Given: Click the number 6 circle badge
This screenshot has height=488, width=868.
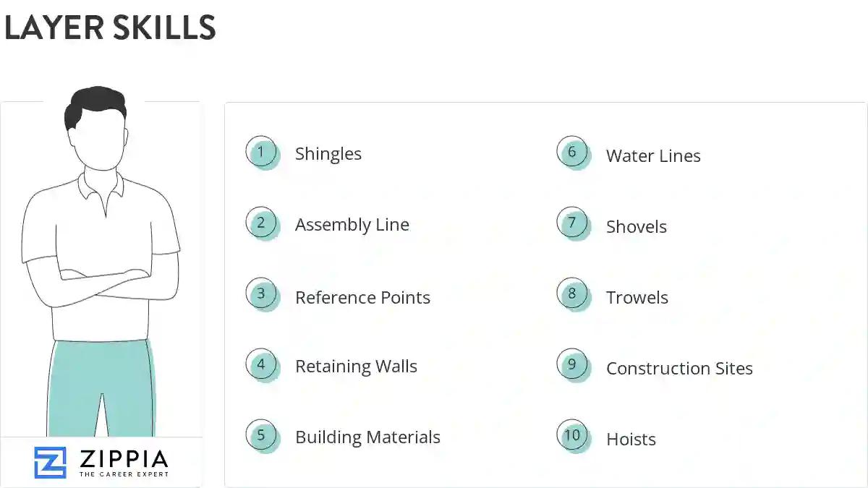Looking at the screenshot, I should [572, 153].
